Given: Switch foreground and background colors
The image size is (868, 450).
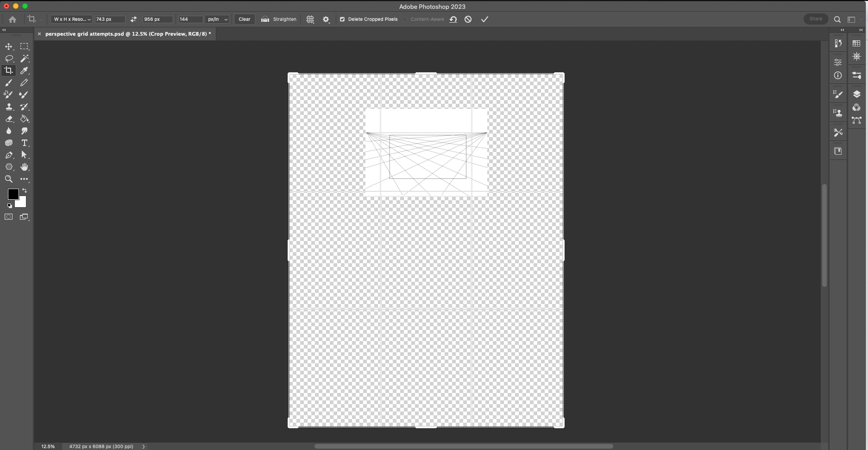Looking at the screenshot, I should point(25,190).
